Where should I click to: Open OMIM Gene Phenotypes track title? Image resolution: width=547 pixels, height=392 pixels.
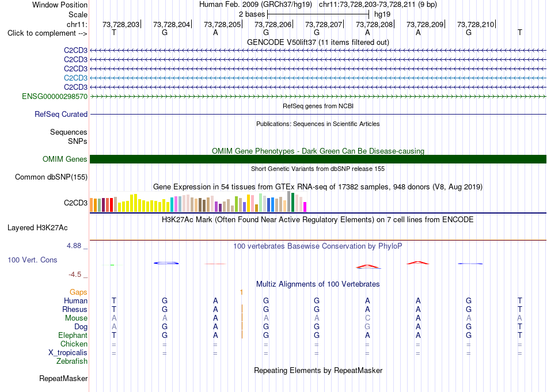(x=318, y=151)
